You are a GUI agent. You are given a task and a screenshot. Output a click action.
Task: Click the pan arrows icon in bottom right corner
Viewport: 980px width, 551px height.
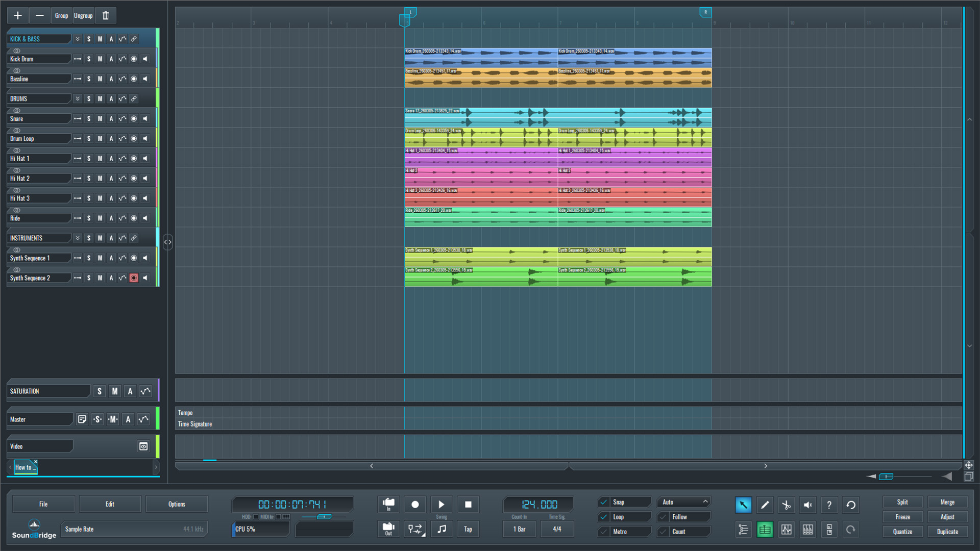968,465
